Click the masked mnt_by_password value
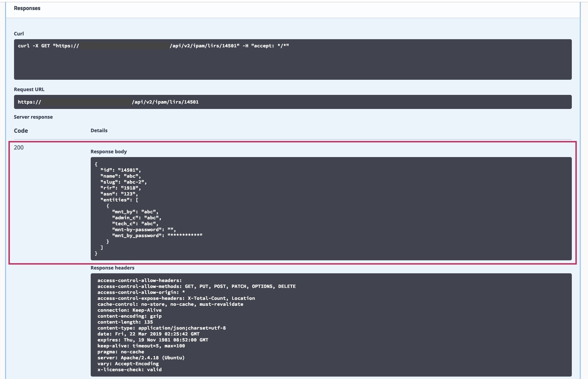The height and width of the screenshot is (379, 588). [185, 235]
